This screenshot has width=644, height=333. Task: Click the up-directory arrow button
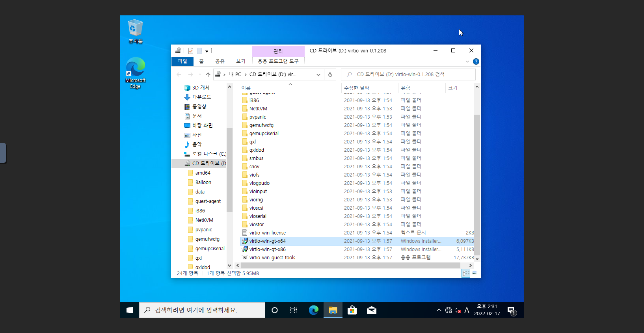tap(208, 74)
